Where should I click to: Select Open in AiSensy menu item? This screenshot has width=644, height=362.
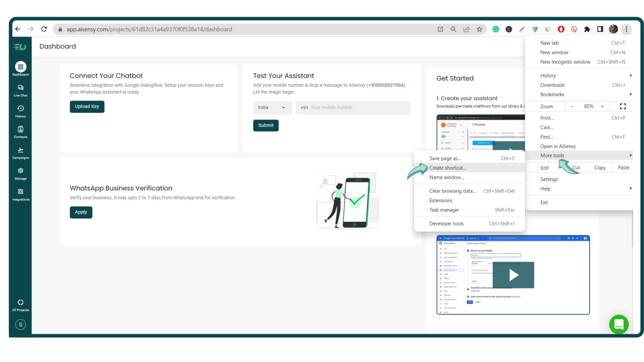(579, 146)
